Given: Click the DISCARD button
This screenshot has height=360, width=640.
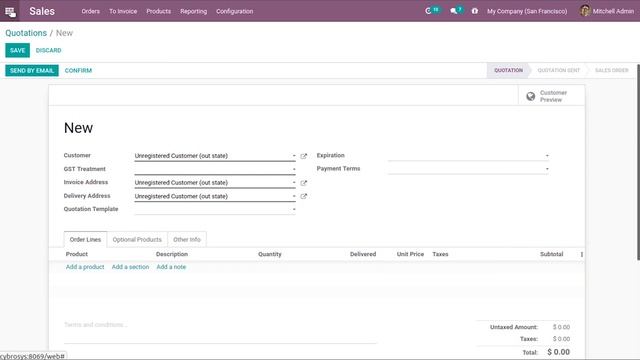Looking at the screenshot, I should tap(49, 50).
